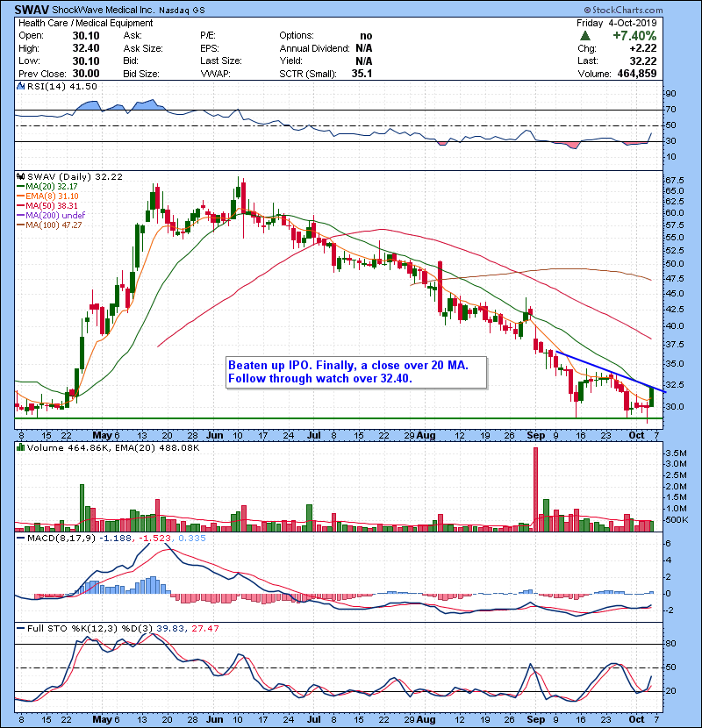Click the tallest September volume spike bar
702x728 pixels.
click(535, 489)
